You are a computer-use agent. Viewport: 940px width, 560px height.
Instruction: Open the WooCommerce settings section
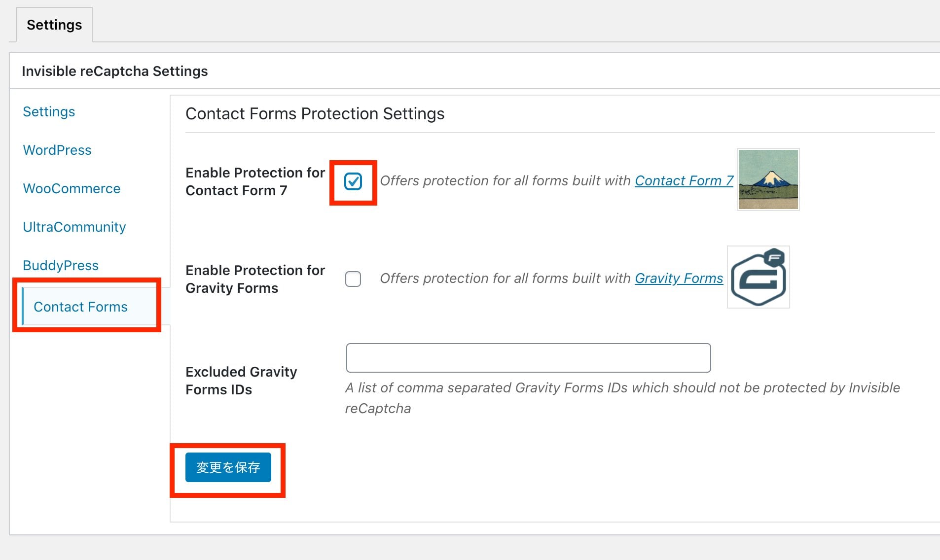72,188
